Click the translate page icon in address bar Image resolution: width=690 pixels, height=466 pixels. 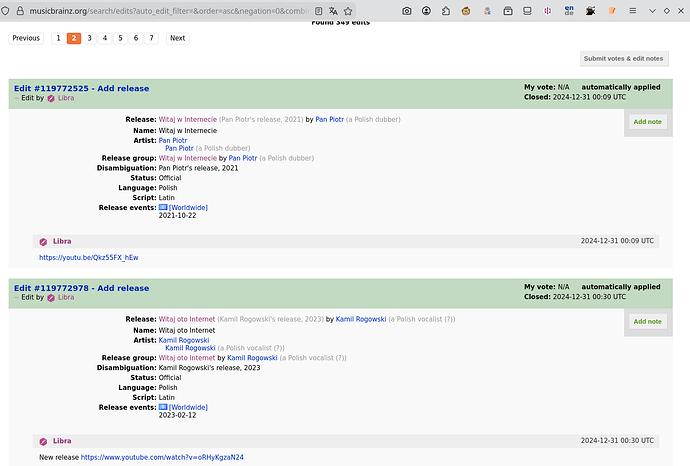(x=333, y=11)
